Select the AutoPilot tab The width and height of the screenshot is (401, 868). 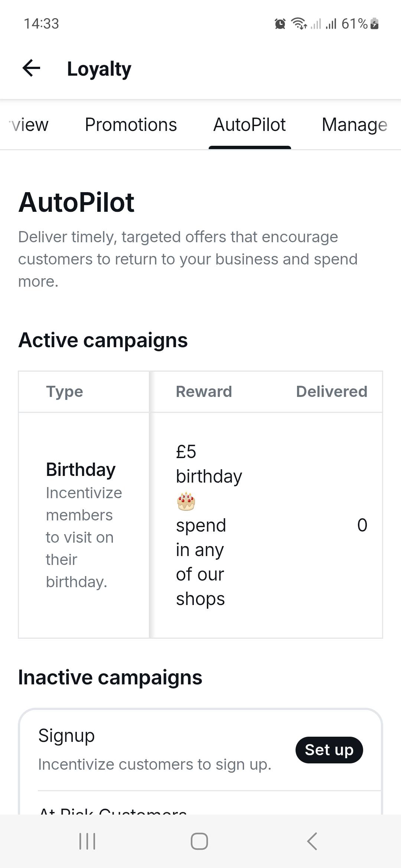pos(250,125)
